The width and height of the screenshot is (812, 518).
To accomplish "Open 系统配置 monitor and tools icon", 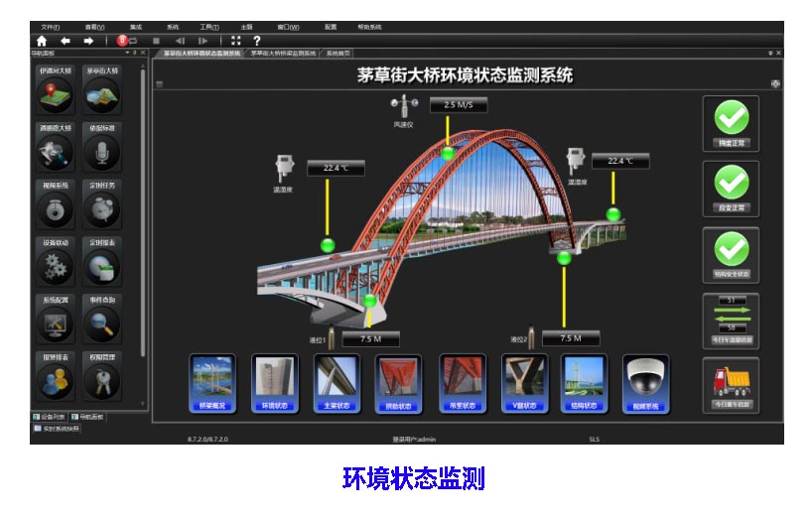I will click(x=56, y=321).
